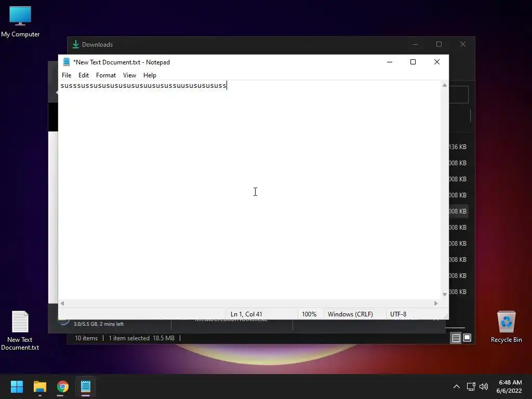Screen dimensions: 532x399
Task: Select New Text Document.txt on desktop
Action: (x=20, y=330)
